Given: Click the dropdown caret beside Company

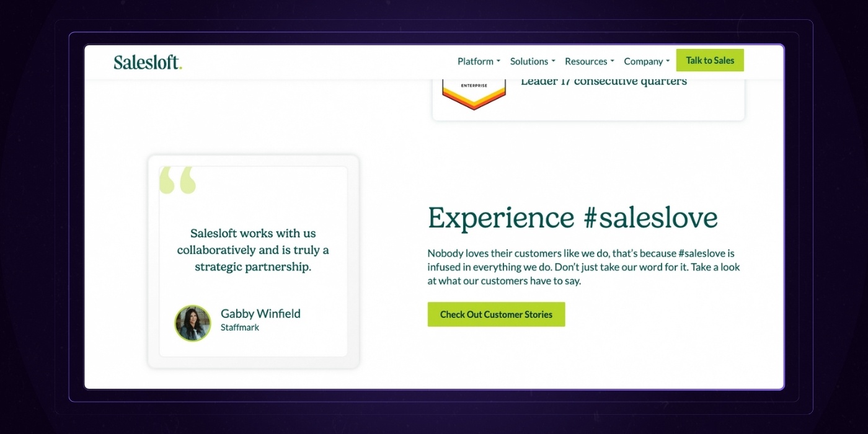Looking at the screenshot, I should pos(668,61).
